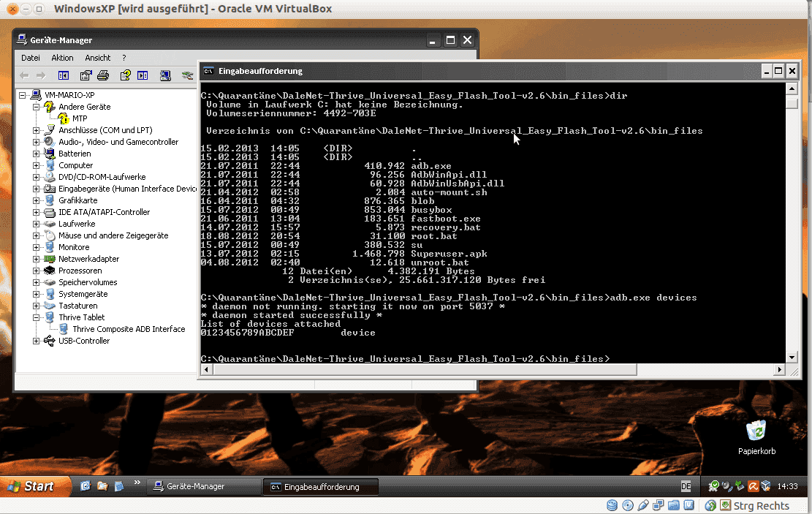Click the console horizontal scroll left arrow
Image resolution: width=812 pixels, height=514 pixels.
click(x=207, y=369)
